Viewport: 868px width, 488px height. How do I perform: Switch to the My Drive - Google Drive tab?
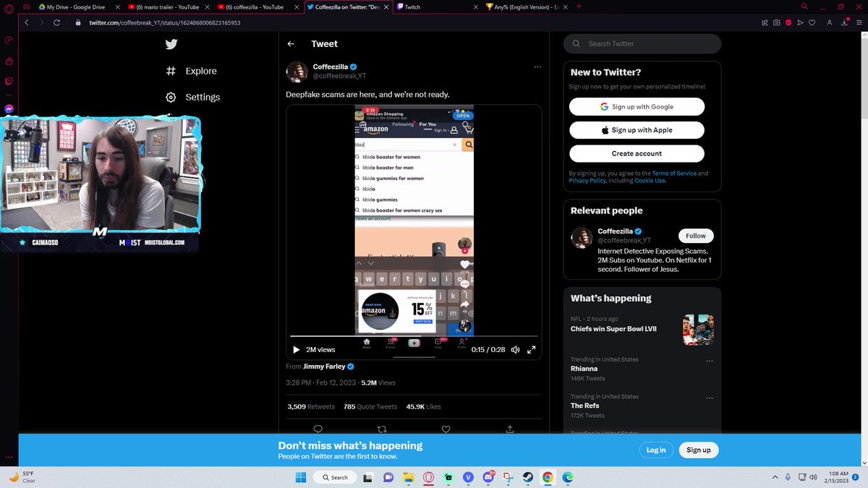coord(78,7)
